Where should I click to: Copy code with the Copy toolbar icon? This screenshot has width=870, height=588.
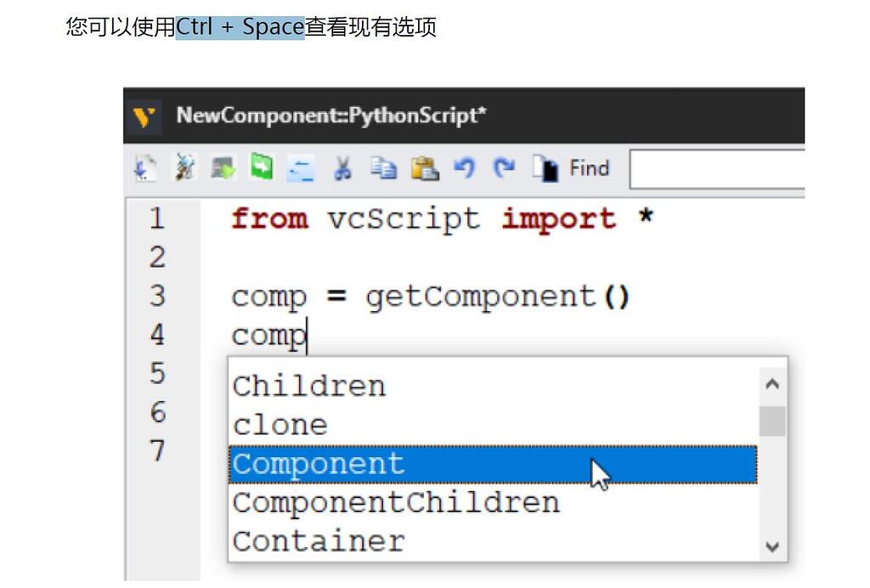[x=384, y=167]
